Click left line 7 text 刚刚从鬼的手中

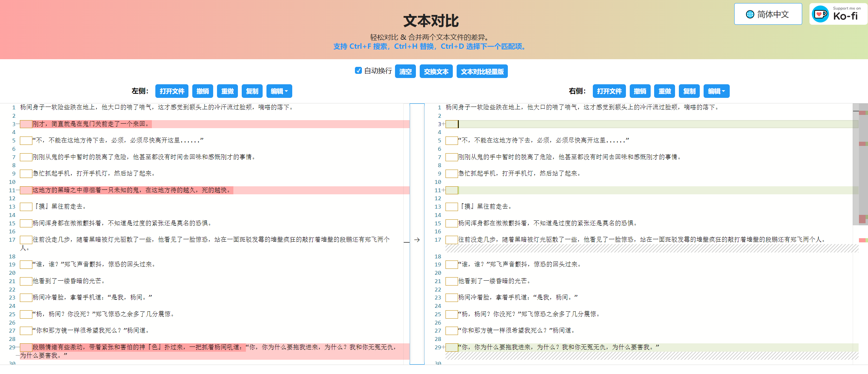point(54,157)
